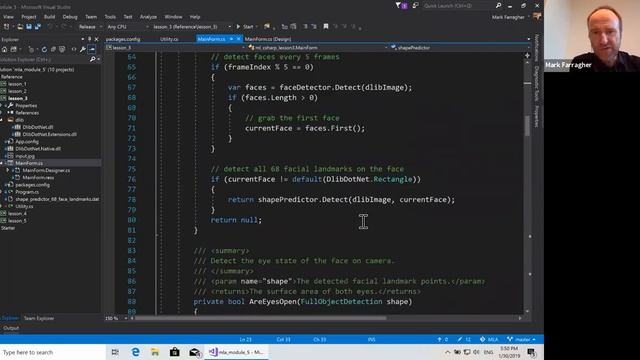Image resolution: width=640 pixels, height=360 pixels.
Task: Open the Help menu
Action: coord(195,17)
